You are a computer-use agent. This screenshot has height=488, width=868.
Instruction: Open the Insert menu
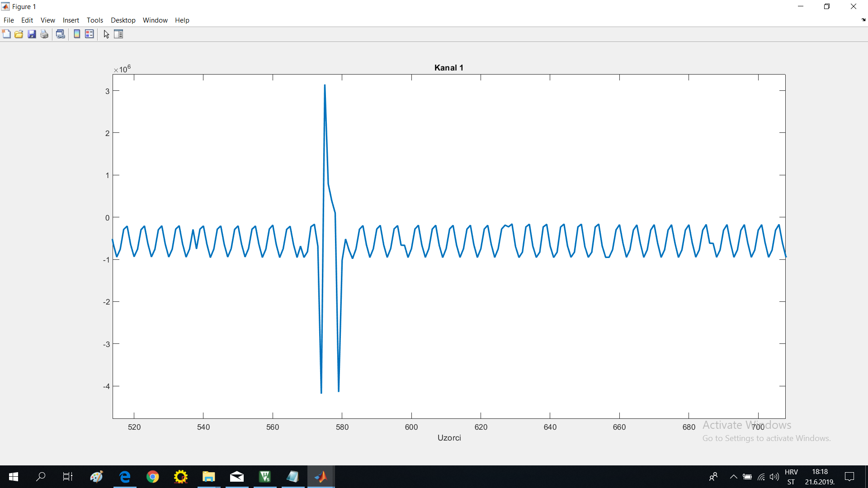coord(71,20)
